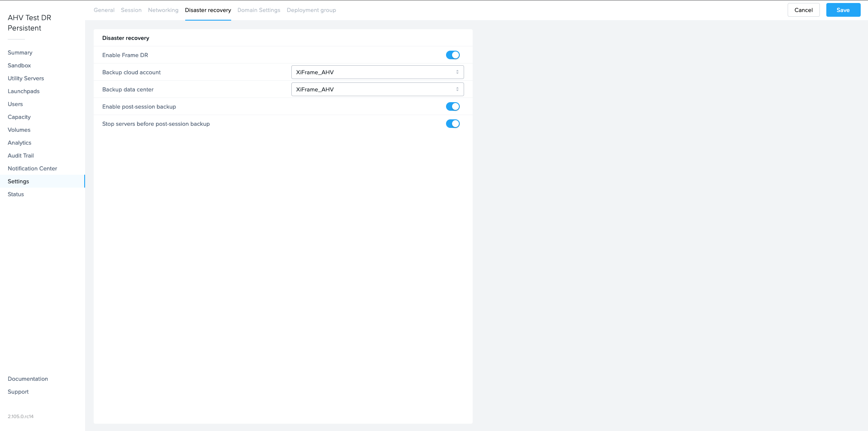Select the Domain Settings tab
The height and width of the screenshot is (431, 868).
[259, 10]
